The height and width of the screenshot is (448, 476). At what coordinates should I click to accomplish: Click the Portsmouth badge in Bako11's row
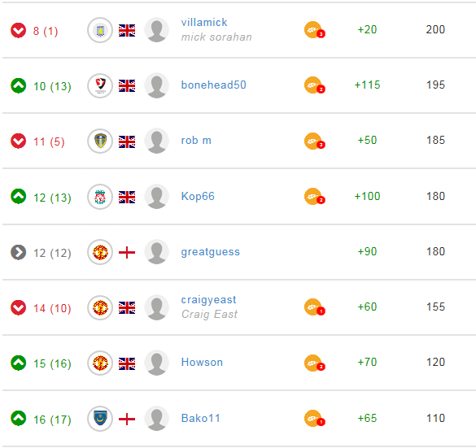click(x=100, y=419)
